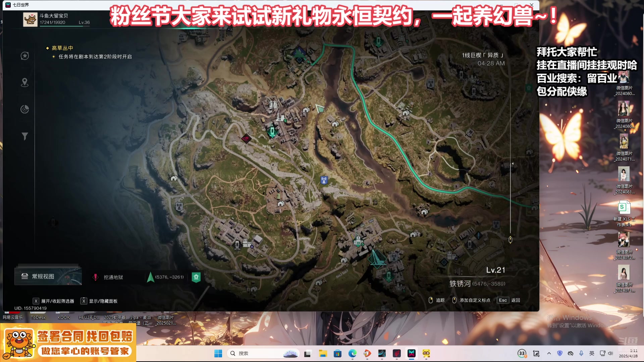Select the map pin markers sidebar icon
The image size is (644, 362).
pos(24,82)
